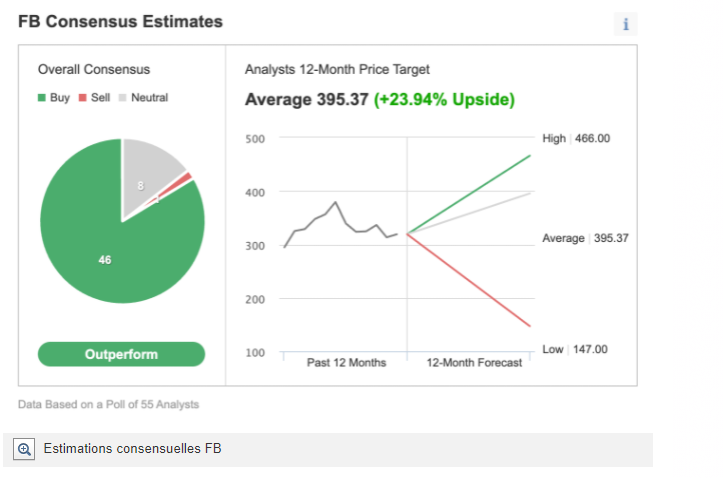
Task: Select the thin red Sell pie slice
Action: (x=185, y=179)
